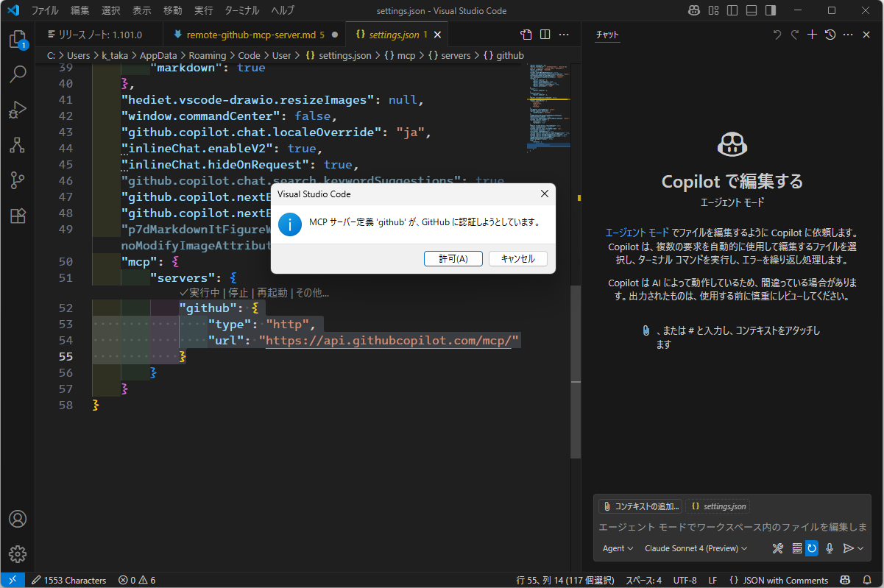Open the Run and Debug view
This screenshot has height=588, width=884.
coord(18,110)
